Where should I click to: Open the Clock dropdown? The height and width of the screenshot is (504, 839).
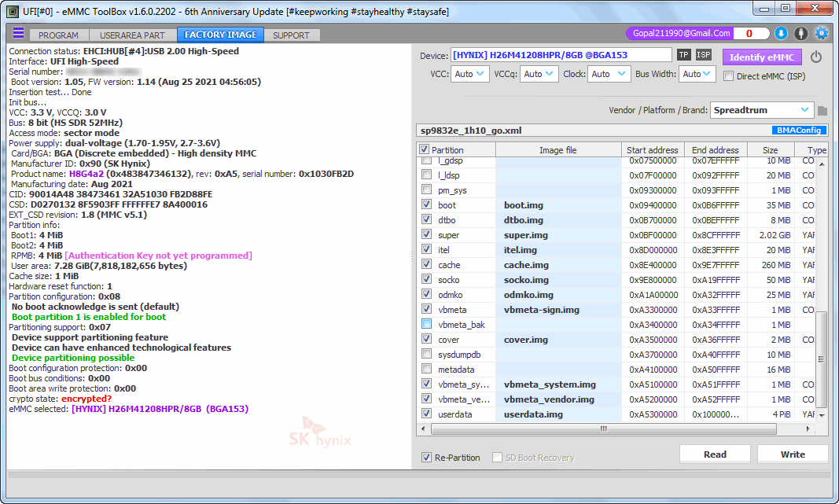click(608, 74)
